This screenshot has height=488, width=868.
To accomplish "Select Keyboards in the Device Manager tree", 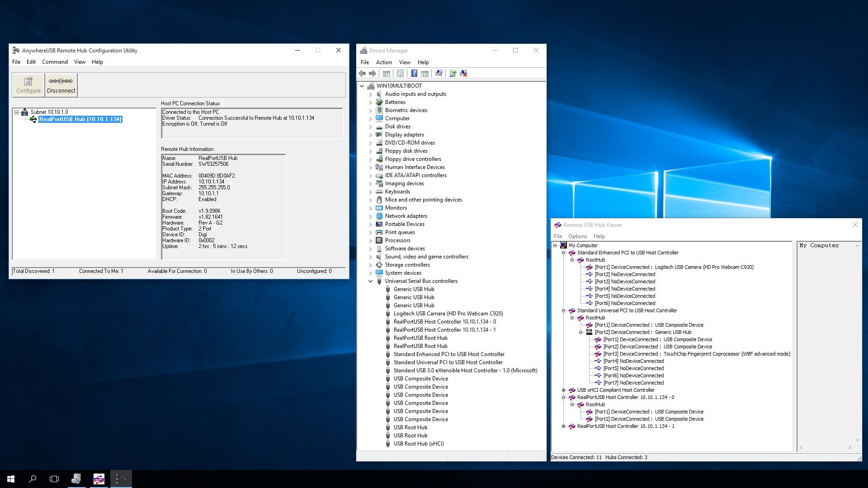I will [397, 192].
